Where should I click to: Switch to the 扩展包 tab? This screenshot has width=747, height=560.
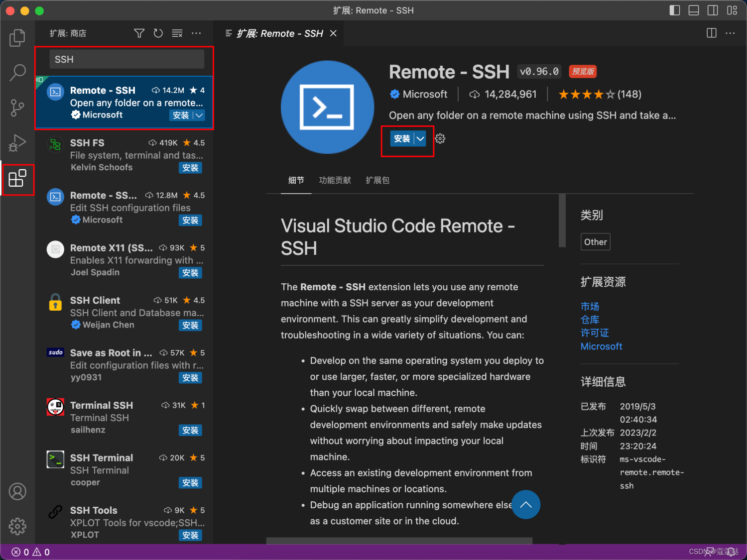[x=377, y=180]
